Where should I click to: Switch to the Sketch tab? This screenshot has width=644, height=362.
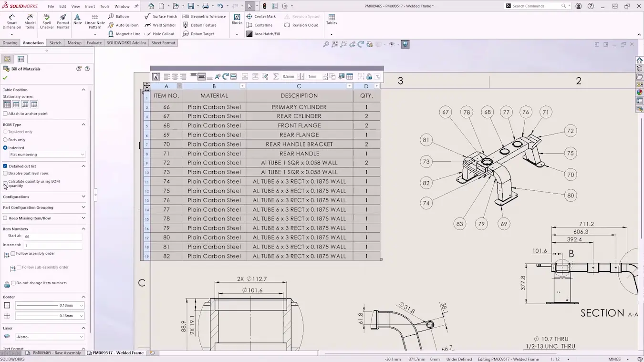(x=55, y=43)
